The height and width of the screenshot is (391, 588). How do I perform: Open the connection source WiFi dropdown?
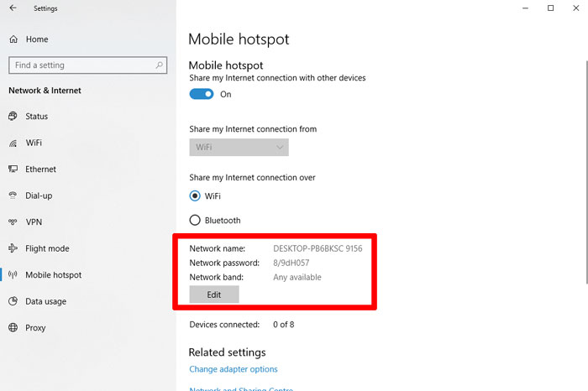pos(239,147)
